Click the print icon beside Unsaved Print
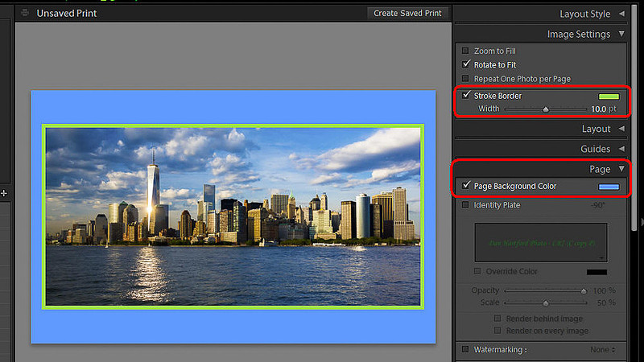This screenshot has height=362, width=644. [25, 13]
